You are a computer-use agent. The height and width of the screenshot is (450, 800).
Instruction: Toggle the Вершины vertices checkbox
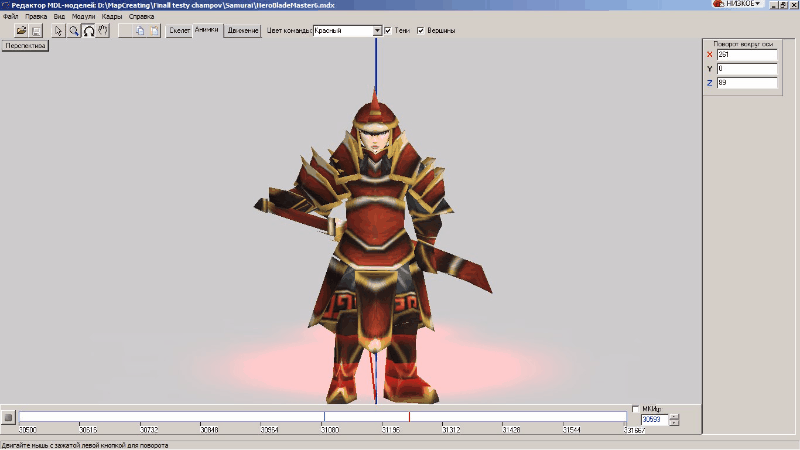click(x=420, y=31)
